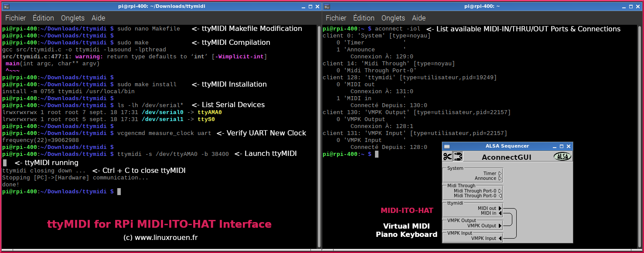The image size is (644, 253).
Task: Click the VMPK Input port arrow
Action: tap(500, 238)
